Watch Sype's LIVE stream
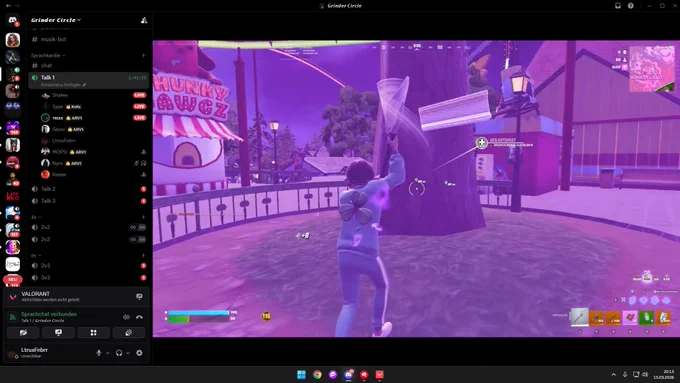 [x=139, y=106]
